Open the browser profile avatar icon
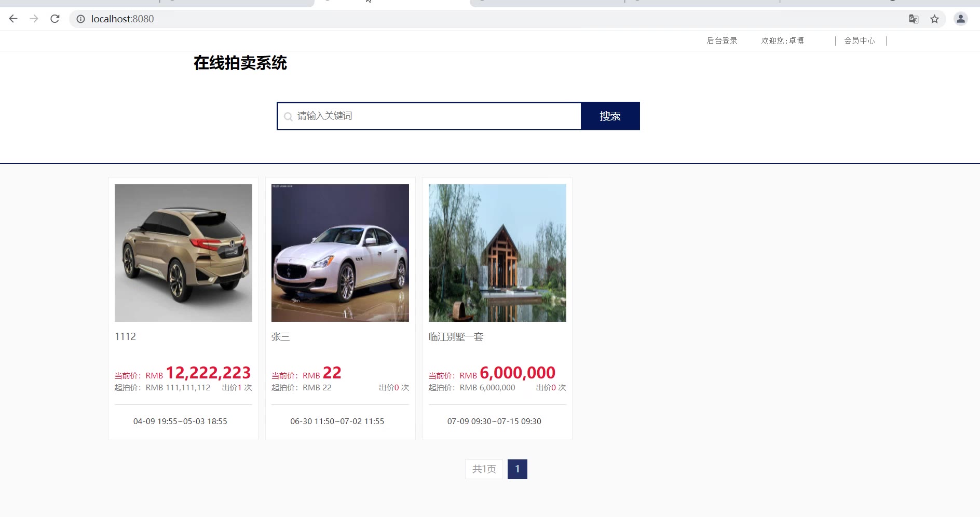The height and width of the screenshot is (517, 980). (961, 19)
